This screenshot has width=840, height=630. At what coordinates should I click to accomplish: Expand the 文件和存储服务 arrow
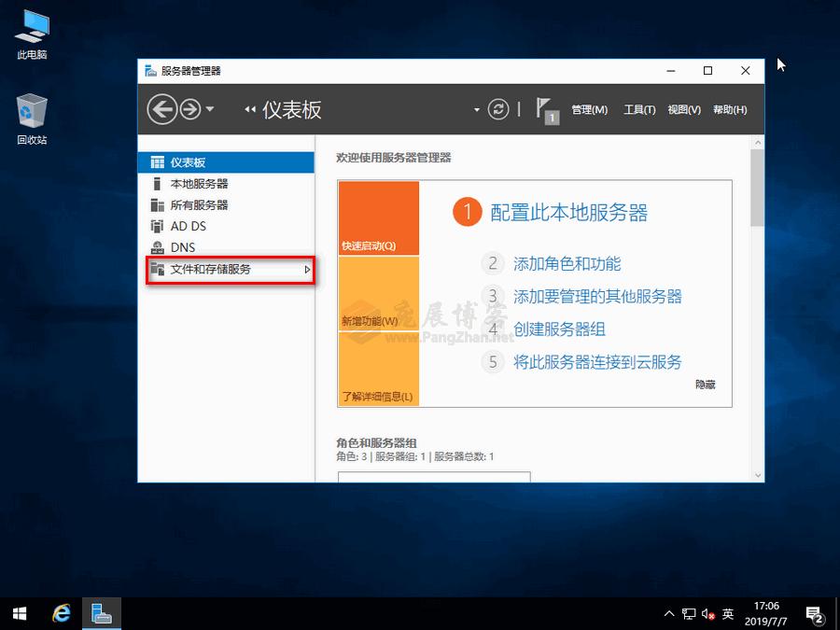coord(307,269)
